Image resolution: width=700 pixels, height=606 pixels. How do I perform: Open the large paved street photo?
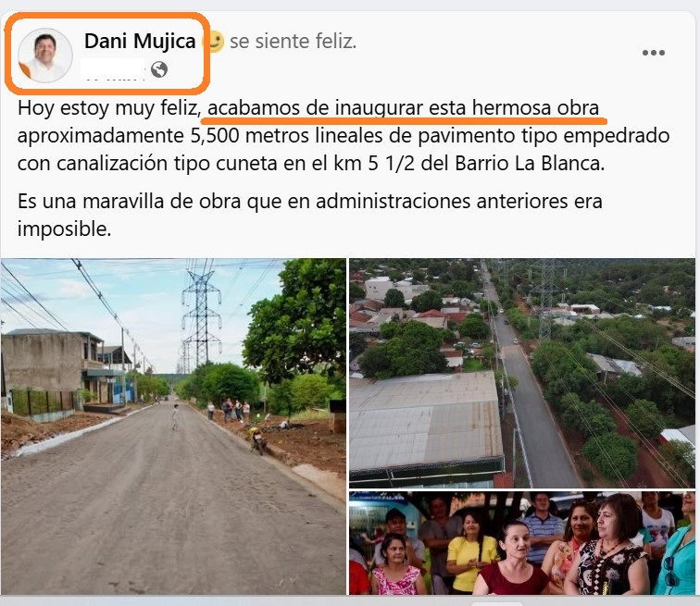(x=173, y=427)
